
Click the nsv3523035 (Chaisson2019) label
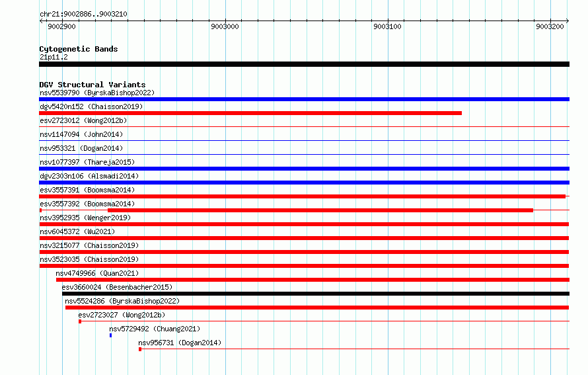[x=89, y=259]
